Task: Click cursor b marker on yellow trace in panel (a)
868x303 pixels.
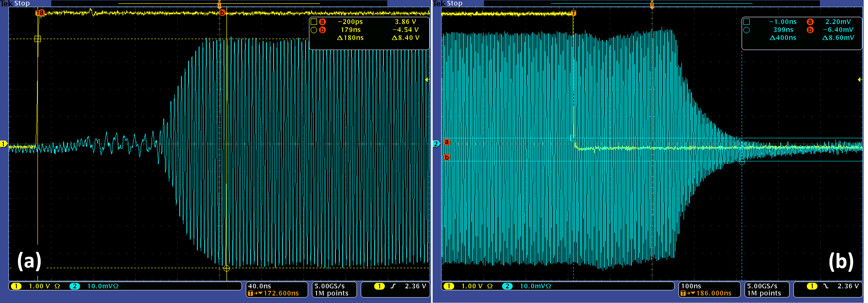Action: tap(222, 13)
